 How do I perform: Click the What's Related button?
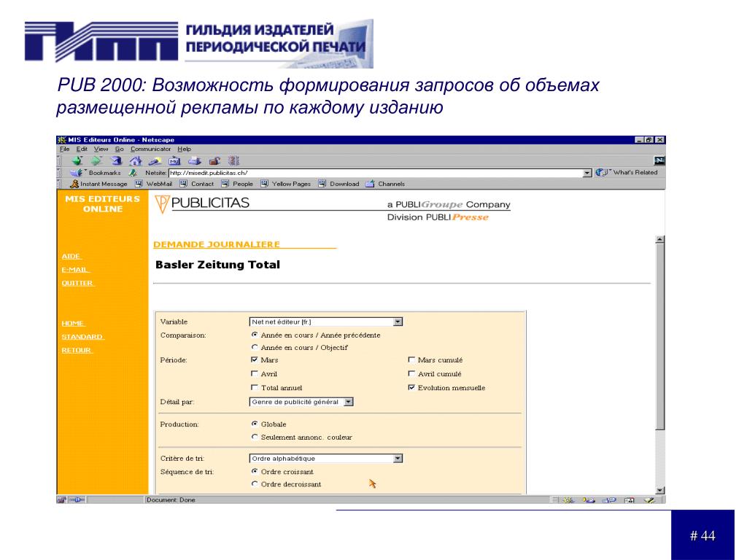tap(627, 172)
